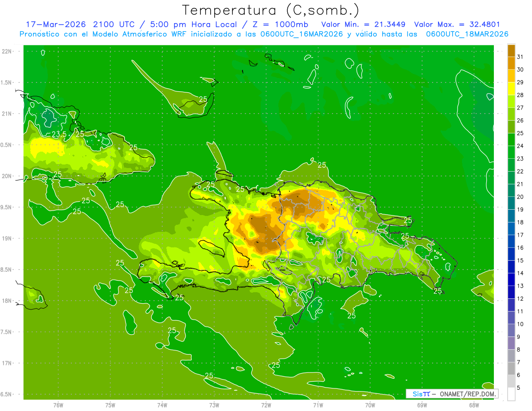
Task: Click the '20N' latitude label
Action: click(x=7, y=176)
